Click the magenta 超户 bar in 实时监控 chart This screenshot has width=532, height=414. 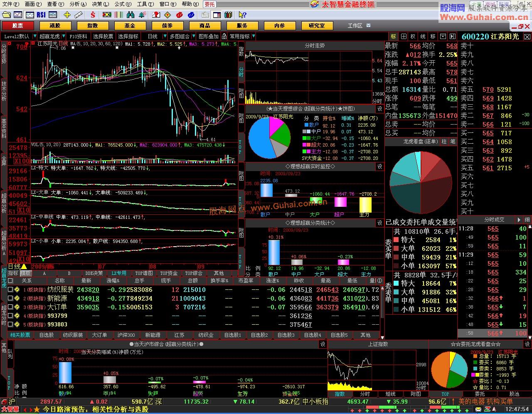pyautogui.click(x=340, y=202)
